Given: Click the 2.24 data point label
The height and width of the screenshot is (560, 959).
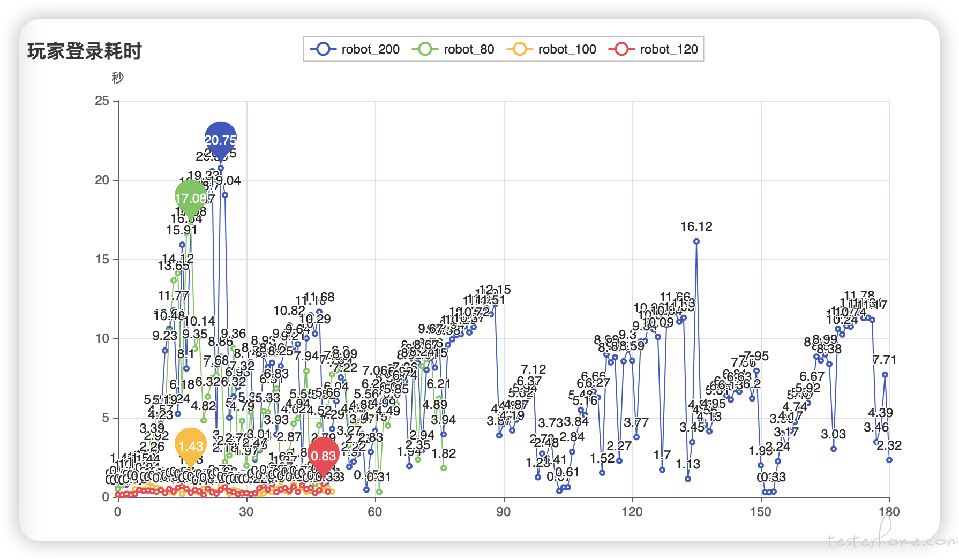Looking at the screenshot, I should click(777, 447).
